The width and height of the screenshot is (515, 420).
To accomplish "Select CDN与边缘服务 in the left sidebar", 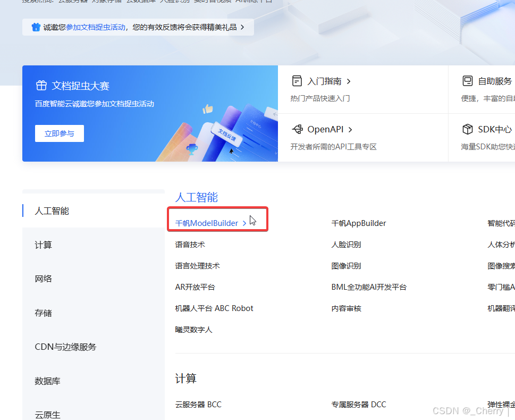I will point(65,347).
